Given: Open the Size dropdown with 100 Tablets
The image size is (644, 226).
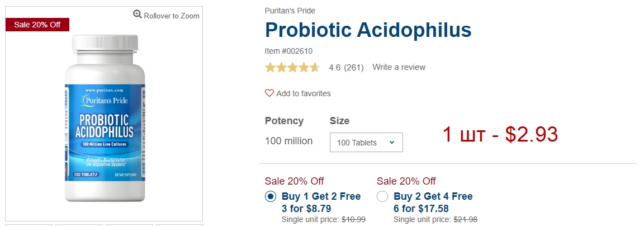Looking at the screenshot, I should click(x=366, y=142).
